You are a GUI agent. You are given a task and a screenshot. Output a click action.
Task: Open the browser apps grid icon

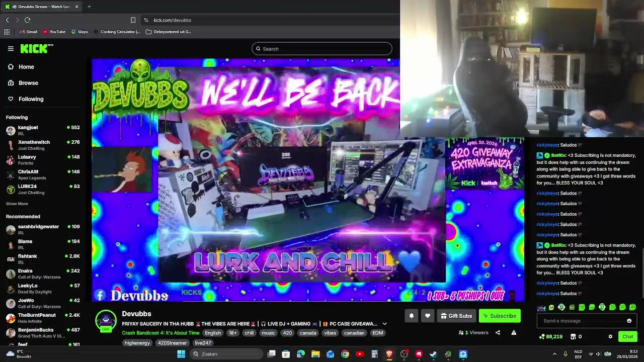click(x=7, y=32)
